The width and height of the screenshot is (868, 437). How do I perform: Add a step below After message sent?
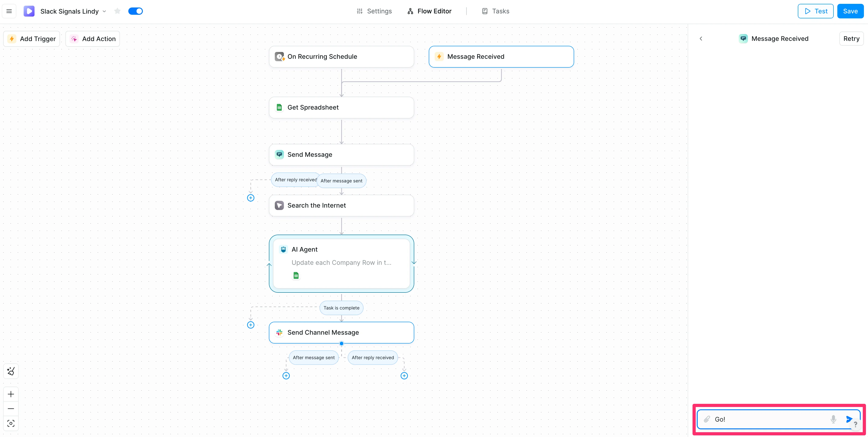[286, 376]
